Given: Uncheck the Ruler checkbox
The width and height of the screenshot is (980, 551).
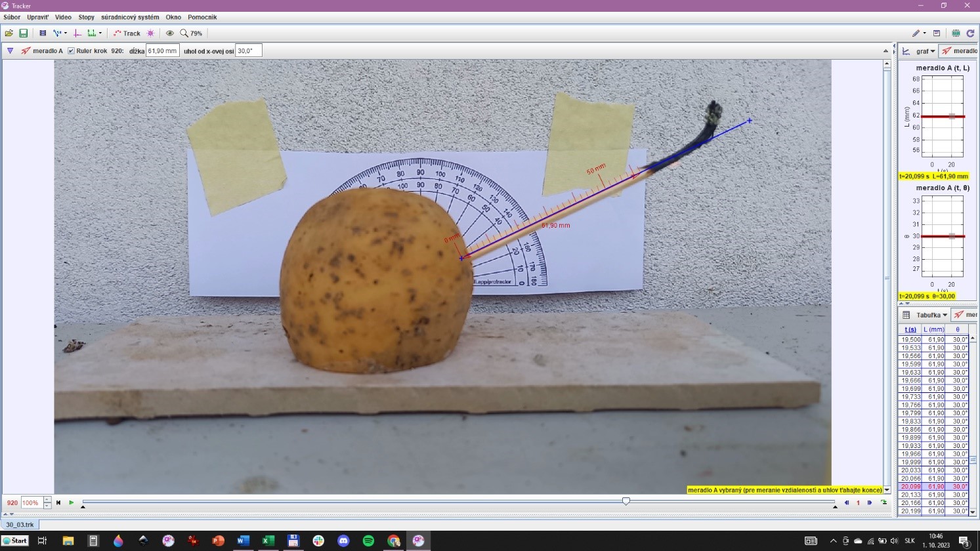Looking at the screenshot, I should coord(72,51).
